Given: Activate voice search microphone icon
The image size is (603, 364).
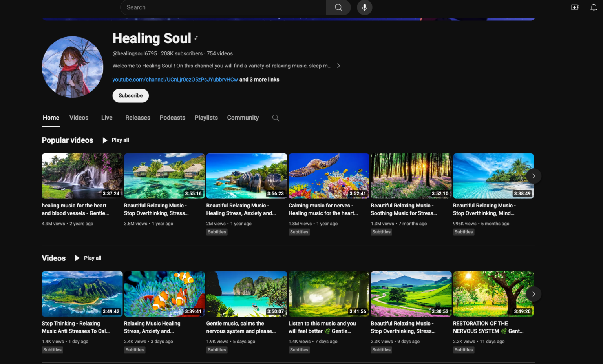Looking at the screenshot, I should click(364, 7).
